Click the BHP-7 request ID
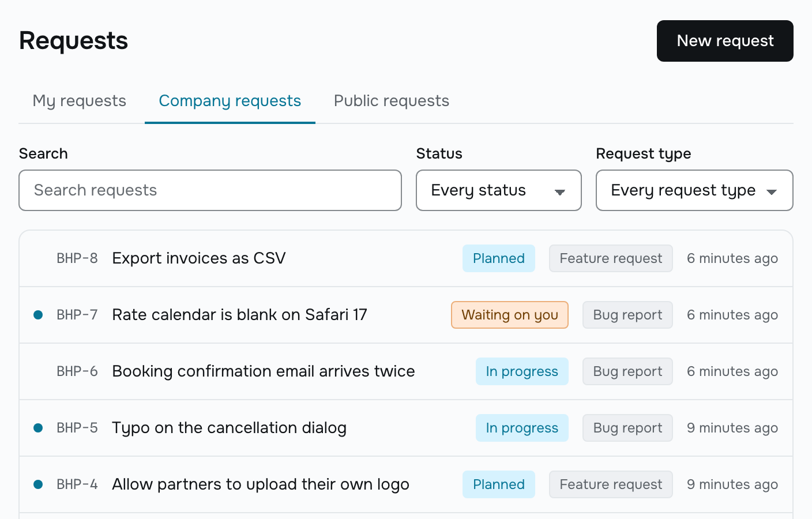This screenshot has width=812, height=519. 77,315
